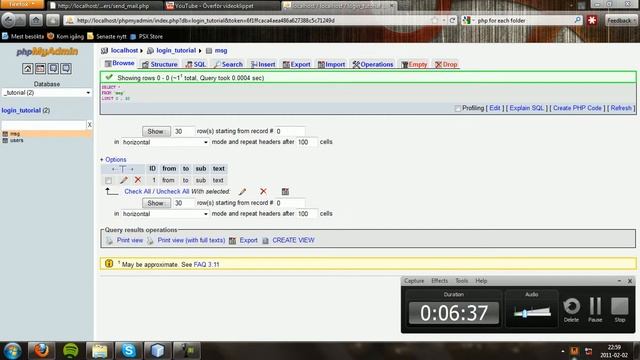Open the Insert tab
Viewport: 640px width, 360px height.
pyautogui.click(x=263, y=64)
